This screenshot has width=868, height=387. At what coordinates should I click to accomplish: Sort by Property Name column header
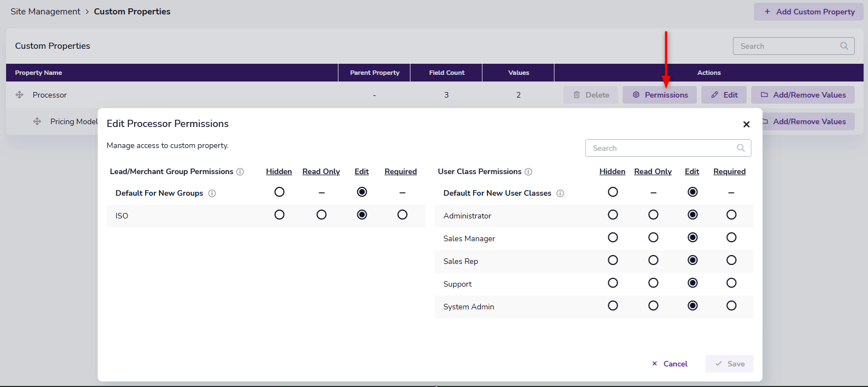click(x=39, y=73)
